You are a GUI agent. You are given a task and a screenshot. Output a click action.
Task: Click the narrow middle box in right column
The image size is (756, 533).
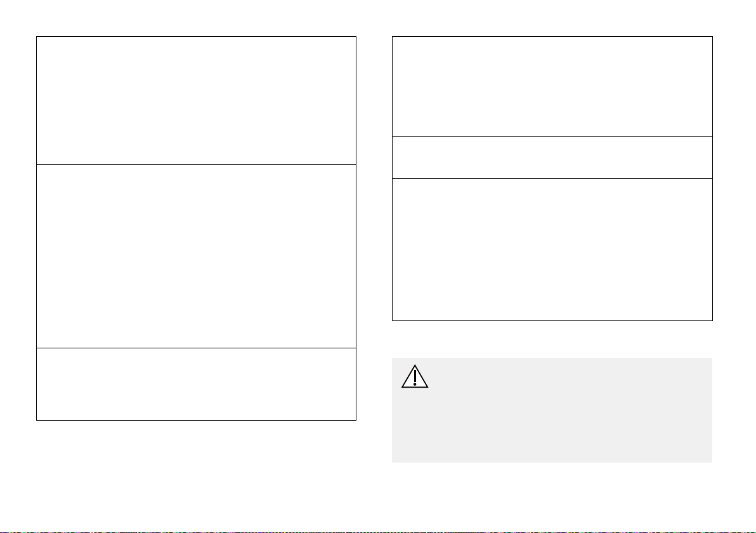tap(552, 158)
